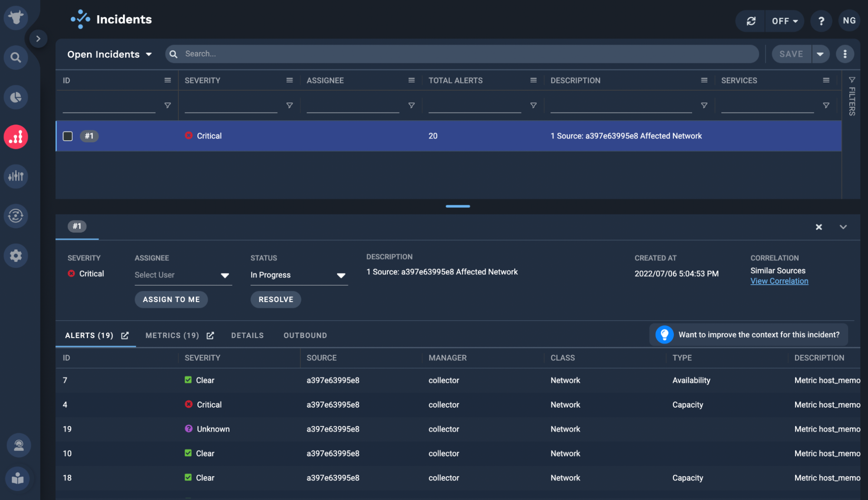Click the support agent icon near bottom sidebar
Screen dimensions: 868x500
click(18, 445)
